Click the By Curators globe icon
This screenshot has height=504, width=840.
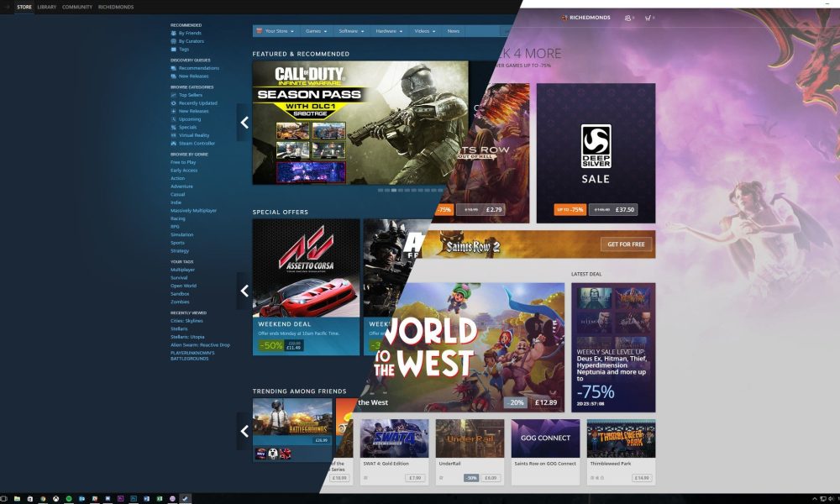click(173, 41)
